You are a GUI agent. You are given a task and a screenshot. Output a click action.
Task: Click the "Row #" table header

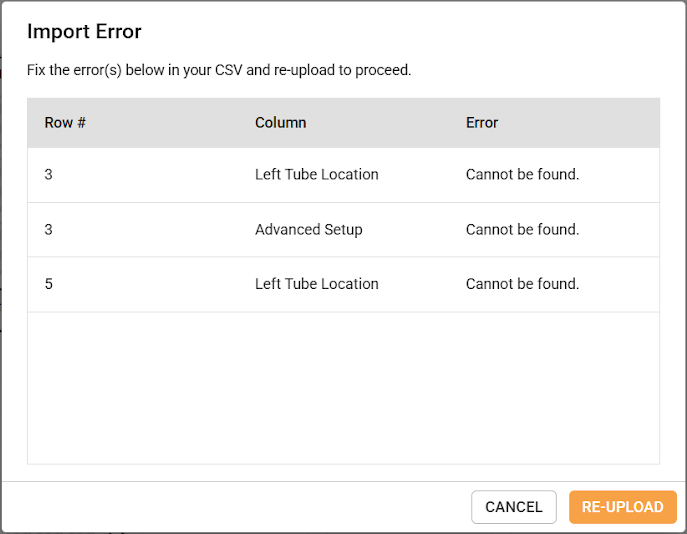tap(65, 123)
